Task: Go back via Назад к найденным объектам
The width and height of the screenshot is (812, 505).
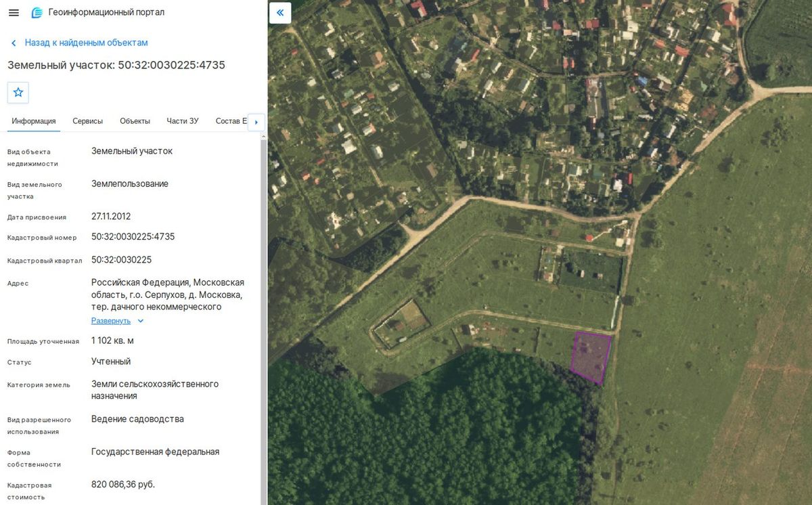Action: pyautogui.click(x=86, y=43)
